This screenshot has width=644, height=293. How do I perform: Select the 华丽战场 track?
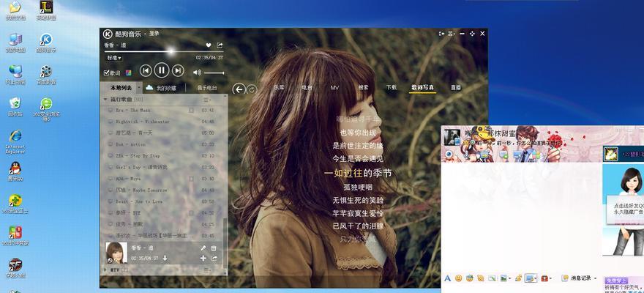(x=162, y=236)
